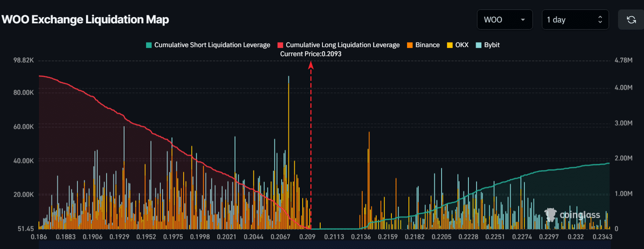The width and height of the screenshot is (644, 249).
Task: Click the refresh chart icon button
Action: click(x=631, y=20)
